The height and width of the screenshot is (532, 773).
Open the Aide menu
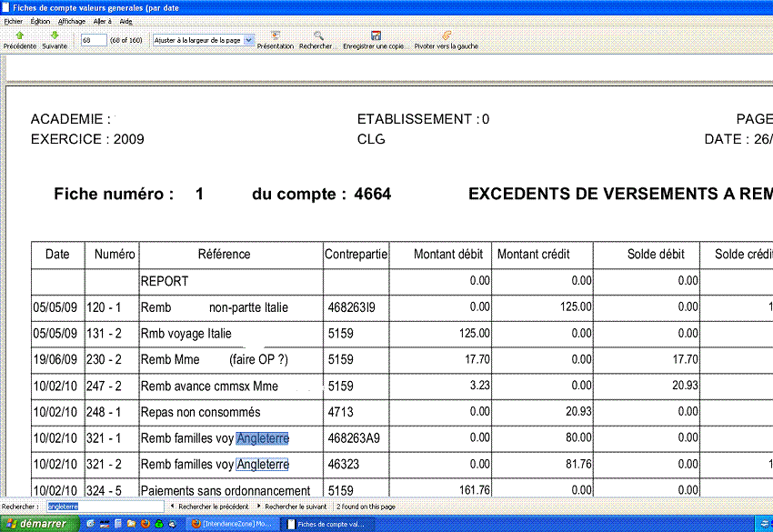(125, 21)
